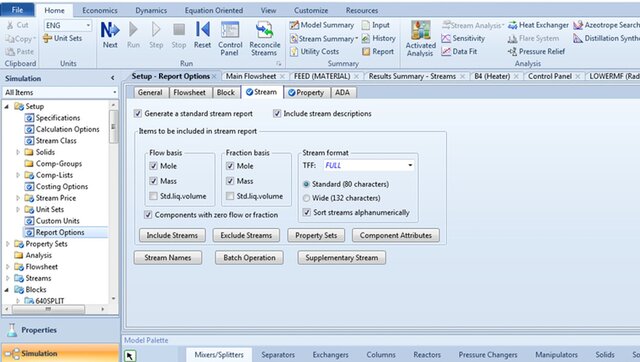Click the Activated Analysis icon
640x362 pixels.
point(420,30)
